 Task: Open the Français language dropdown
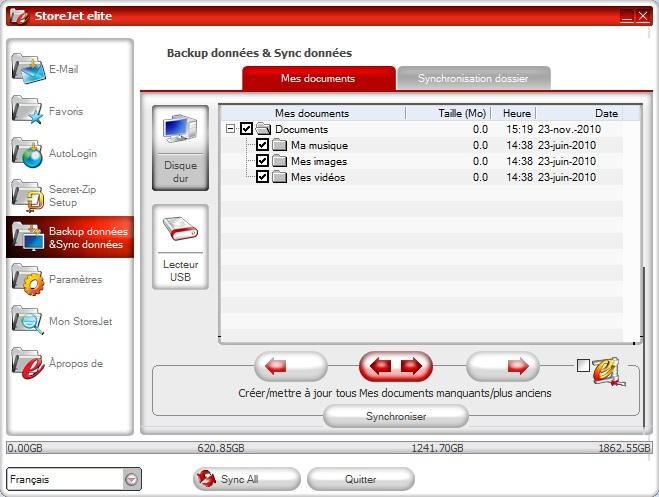click(132, 479)
